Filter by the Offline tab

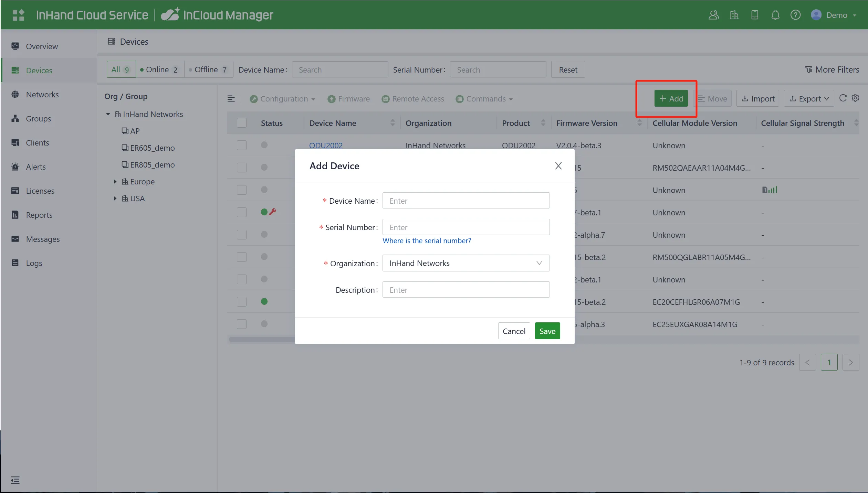pyautogui.click(x=208, y=69)
